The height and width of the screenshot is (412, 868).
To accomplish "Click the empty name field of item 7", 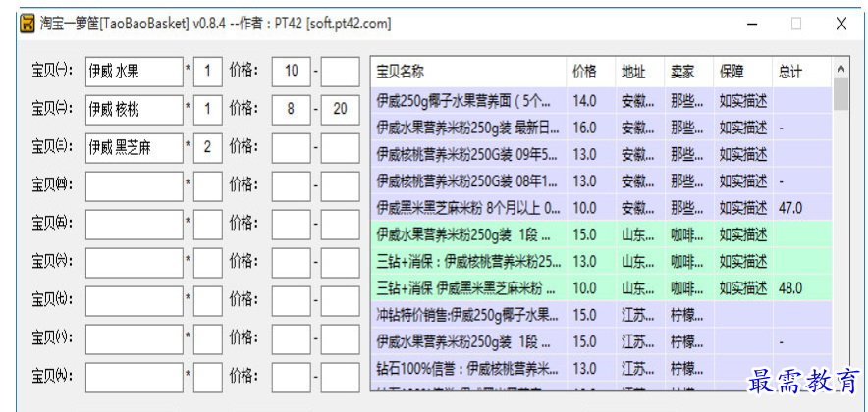I will tap(134, 301).
